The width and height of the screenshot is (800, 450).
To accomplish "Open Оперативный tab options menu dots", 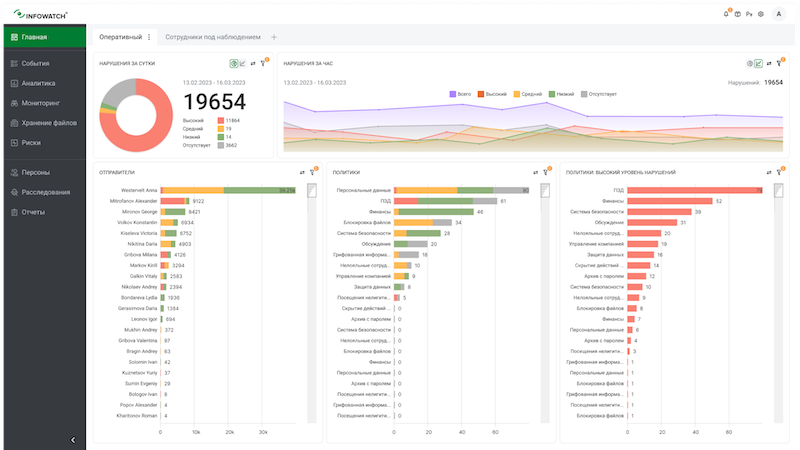I will pyautogui.click(x=149, y=37).
